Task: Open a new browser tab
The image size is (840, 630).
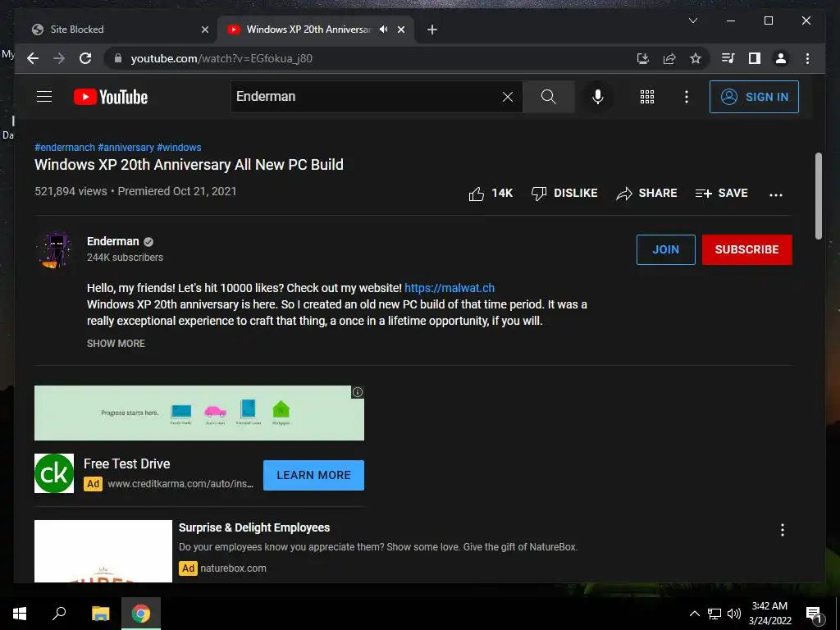Action: (431, 30)
